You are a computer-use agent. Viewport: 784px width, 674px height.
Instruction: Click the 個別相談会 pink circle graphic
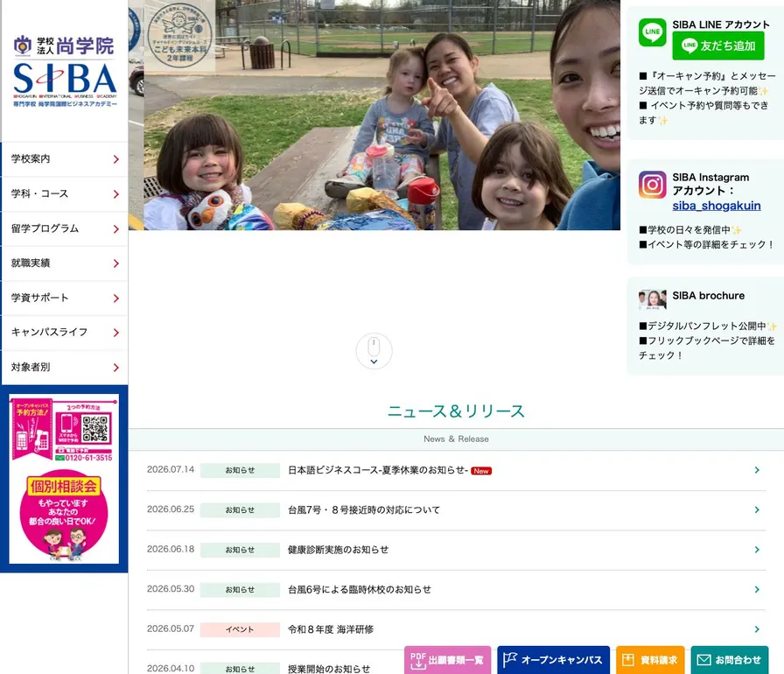[64, 515]
